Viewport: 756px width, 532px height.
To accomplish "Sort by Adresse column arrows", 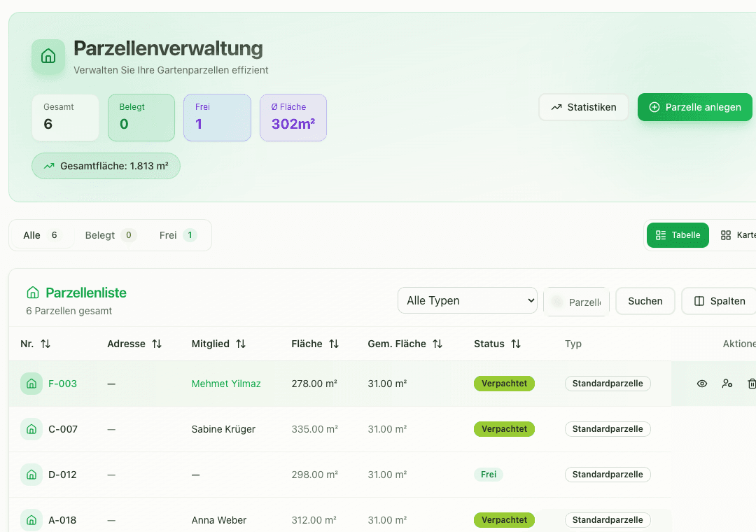I will (157, 344).
